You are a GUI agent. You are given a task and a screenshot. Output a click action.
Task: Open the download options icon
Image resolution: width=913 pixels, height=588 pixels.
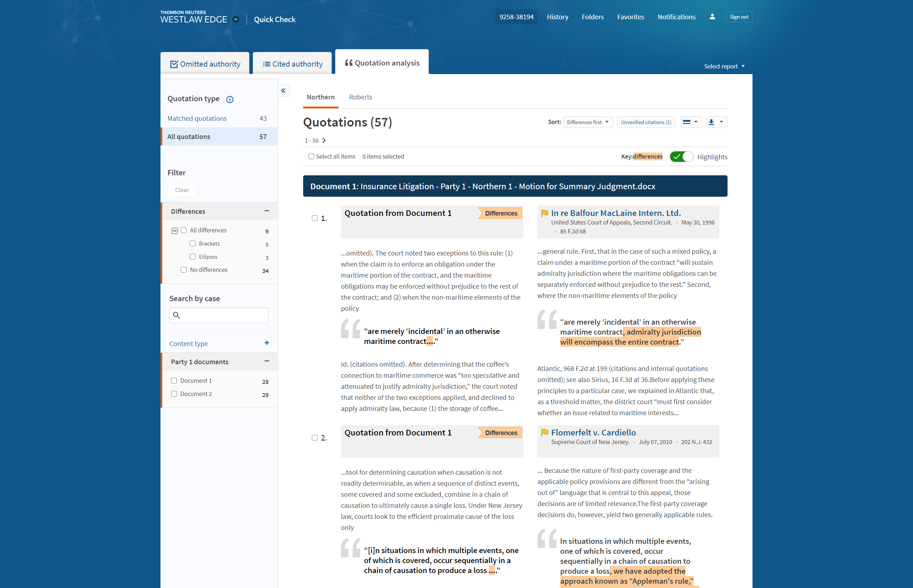tap(716, 122)
